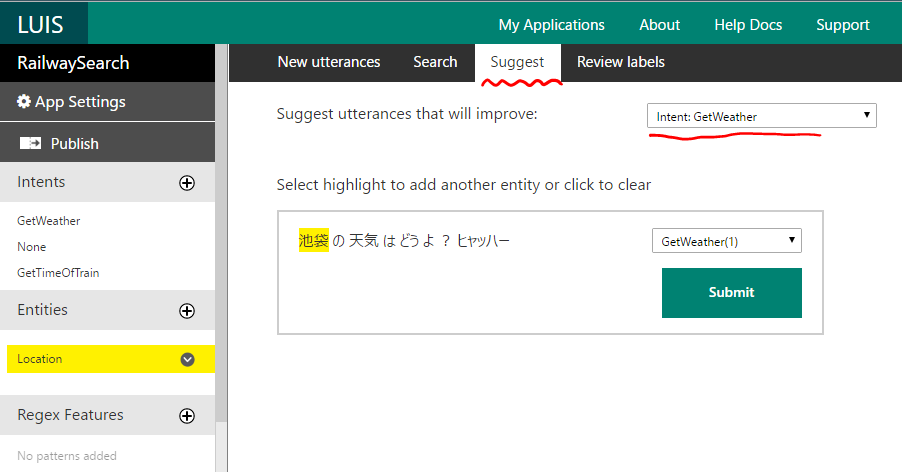Click the word 天気 in the utterance
The height and width of the screenshot is (472, 902).
(364, 240)
